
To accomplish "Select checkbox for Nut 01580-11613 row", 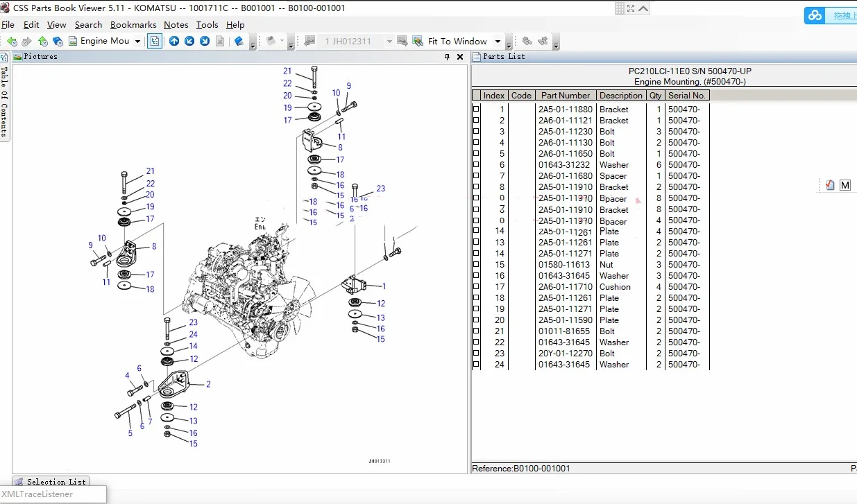I will 476,265.
